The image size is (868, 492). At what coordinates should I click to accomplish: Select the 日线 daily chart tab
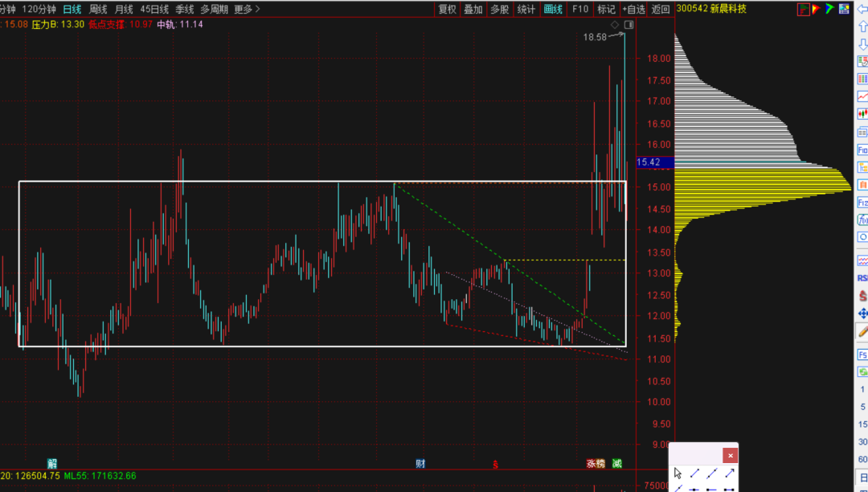(72, 9)
